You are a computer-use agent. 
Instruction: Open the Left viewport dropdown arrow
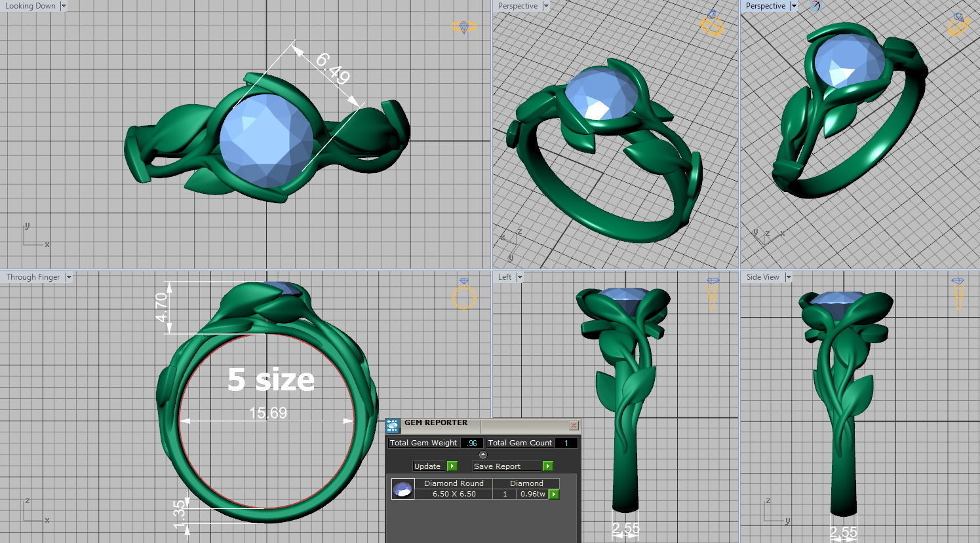520,277
